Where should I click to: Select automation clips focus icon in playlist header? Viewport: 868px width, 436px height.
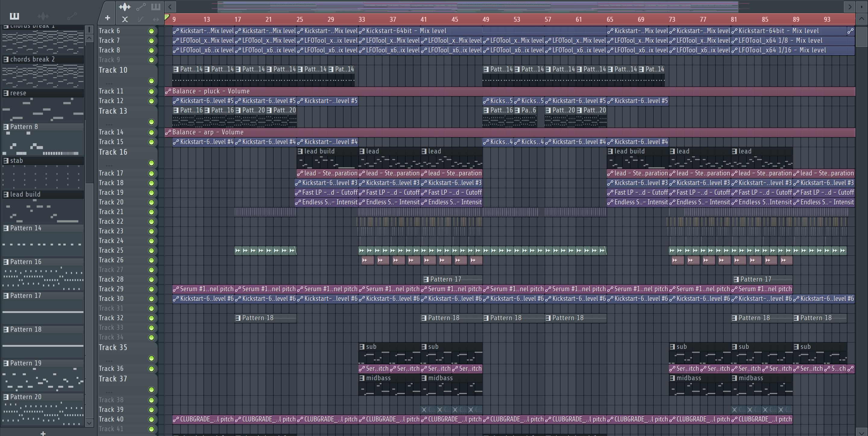141,7
